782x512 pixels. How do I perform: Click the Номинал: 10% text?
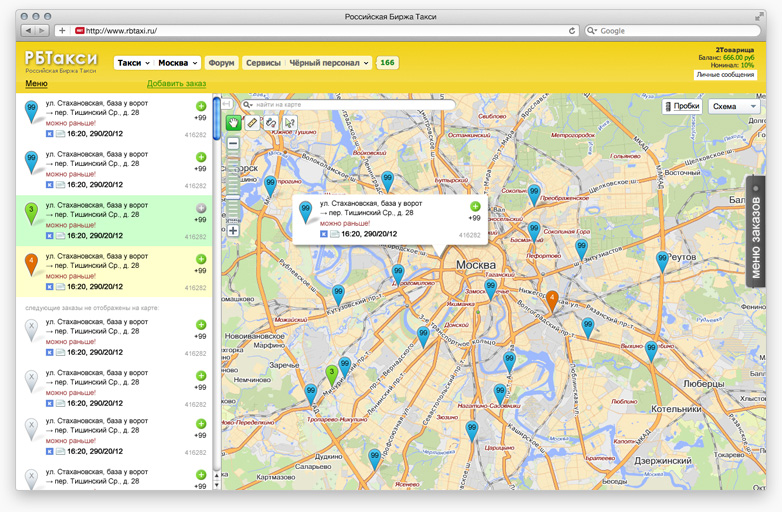coord(732,65)
